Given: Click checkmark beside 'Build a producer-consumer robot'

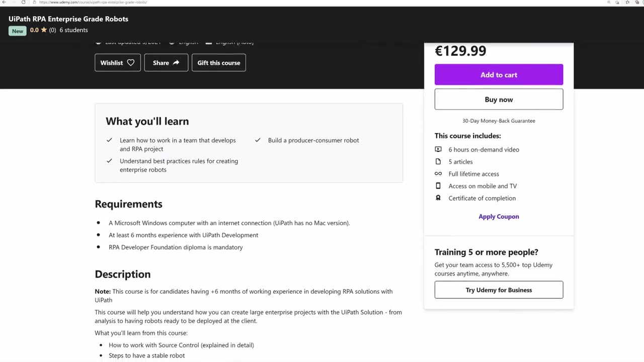Looking at the screenshot, I should pos(258,140).
